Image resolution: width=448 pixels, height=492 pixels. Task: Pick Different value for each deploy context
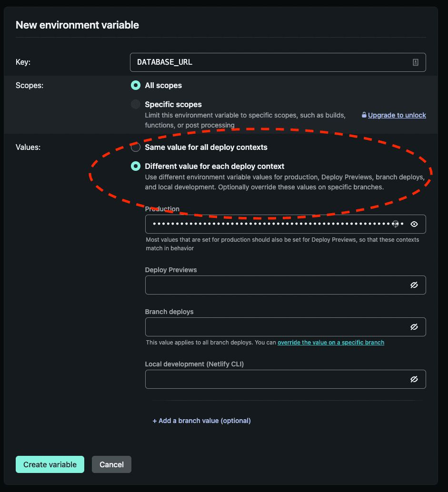coord(136,167)
